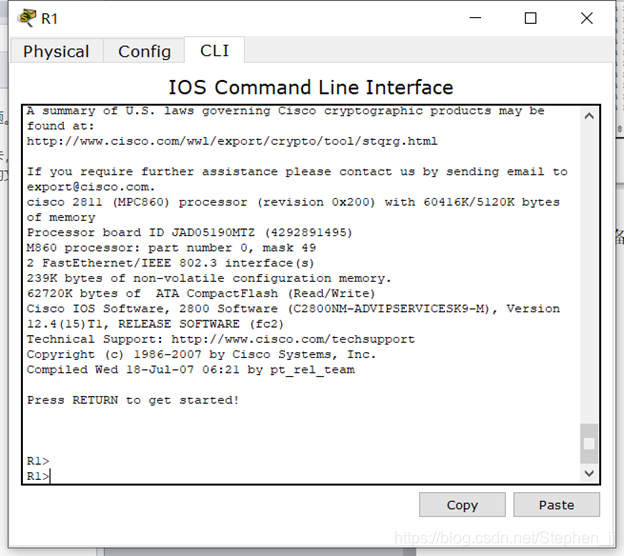Click the 'Processor board ID JAD05190MTZ' line

(x=189, y=232)
